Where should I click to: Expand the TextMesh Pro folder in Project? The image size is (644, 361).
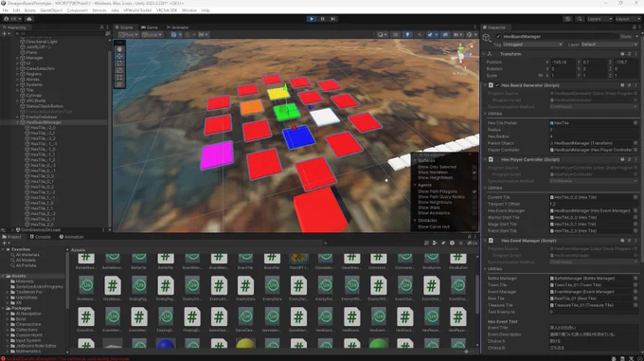point(8,292)
